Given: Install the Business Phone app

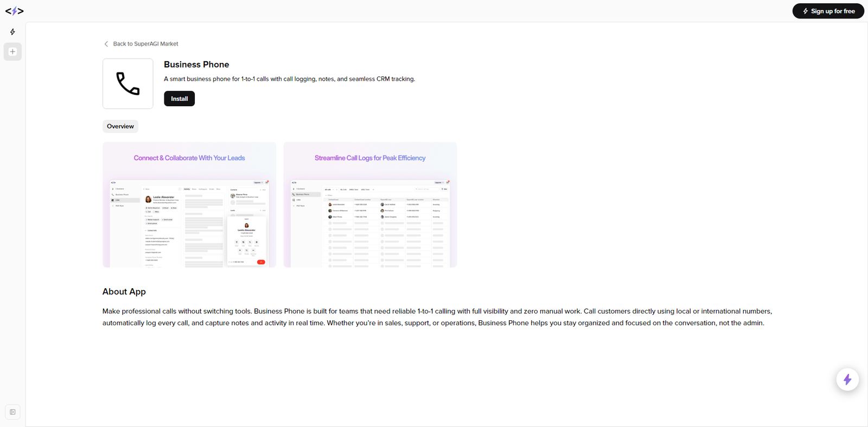Looking at the screenshot, I should pyautogui.click(x=179, y=99).
